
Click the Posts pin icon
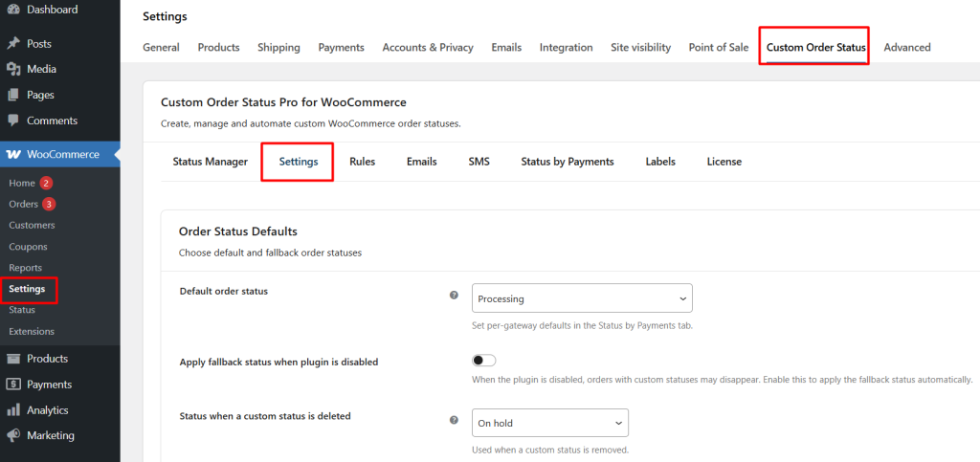[x=13, y=44]
